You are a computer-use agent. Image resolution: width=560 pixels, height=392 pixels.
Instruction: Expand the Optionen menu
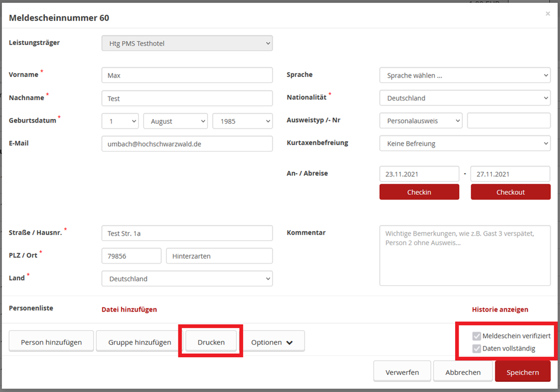(x=272, y=342)
